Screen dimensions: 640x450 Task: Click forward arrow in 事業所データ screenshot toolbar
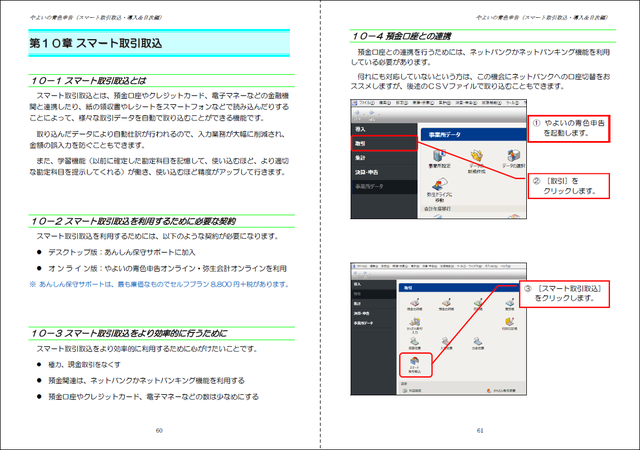tap(372, 113)
